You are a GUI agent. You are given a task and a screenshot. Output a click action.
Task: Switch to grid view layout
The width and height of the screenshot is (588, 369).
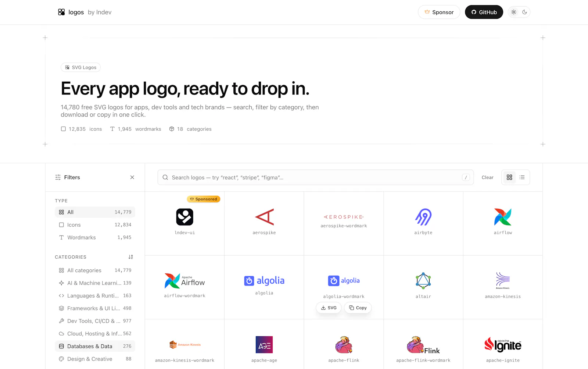coord(509,177)
